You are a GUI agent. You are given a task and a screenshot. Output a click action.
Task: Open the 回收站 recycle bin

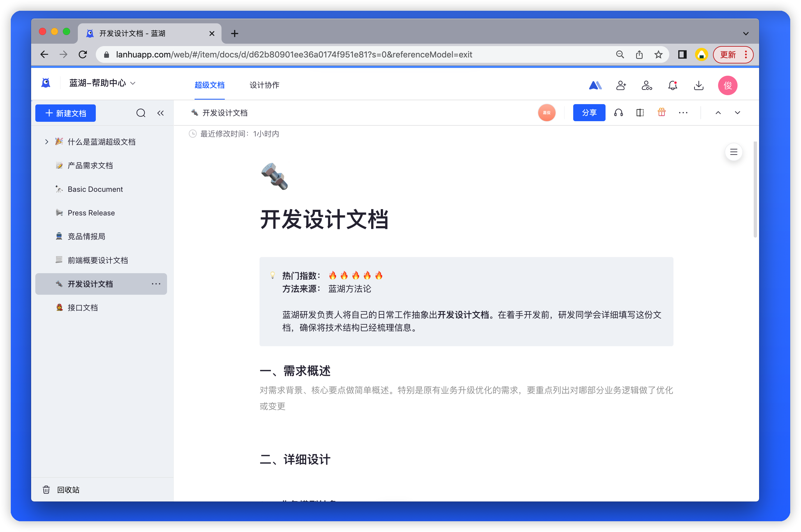point(61,490)
